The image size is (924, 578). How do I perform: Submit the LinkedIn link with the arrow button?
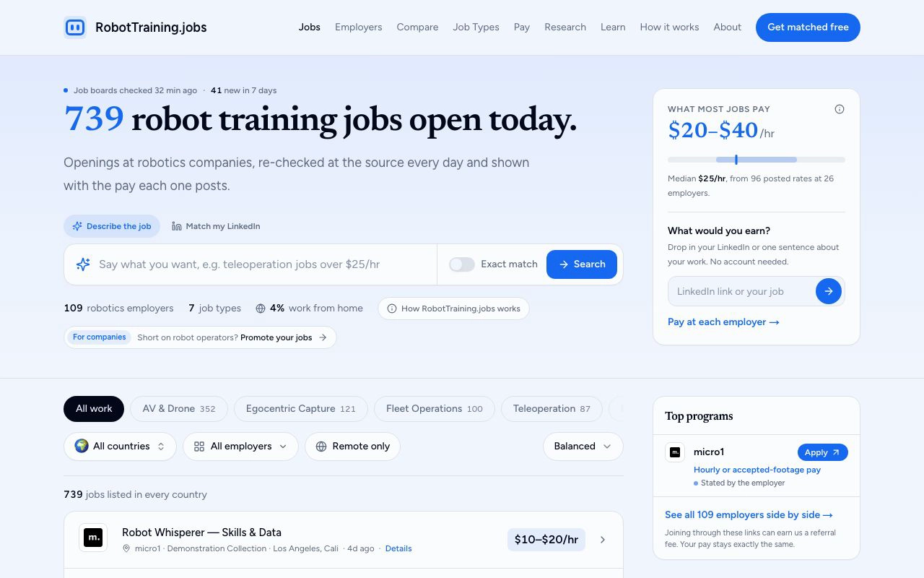[829, 291]
